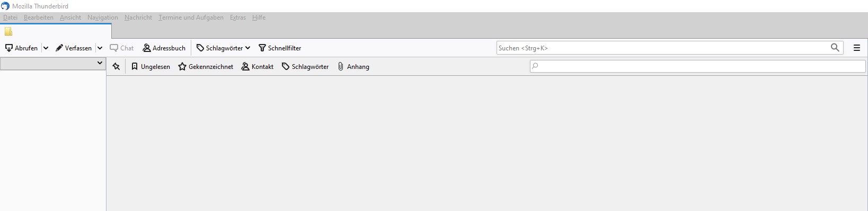Click Verfassen to compose message
Screen dimensions: 868x211
pyautogui.click(x=74, y=48)
